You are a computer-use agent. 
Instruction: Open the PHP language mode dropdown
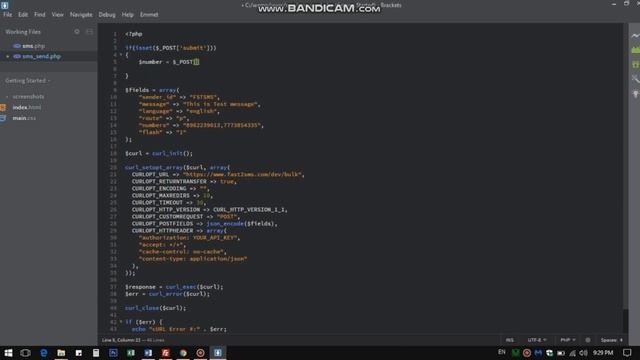(568, 340)
